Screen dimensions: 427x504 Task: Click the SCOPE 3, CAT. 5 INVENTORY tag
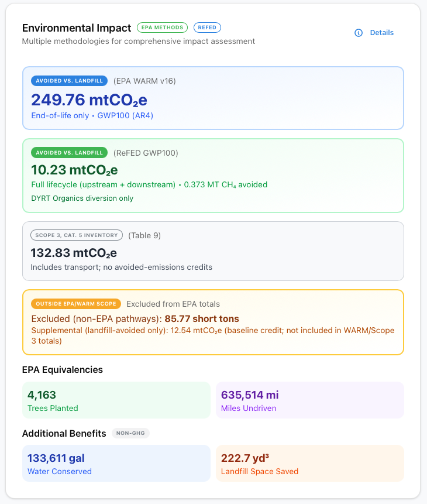coord(77,235)
